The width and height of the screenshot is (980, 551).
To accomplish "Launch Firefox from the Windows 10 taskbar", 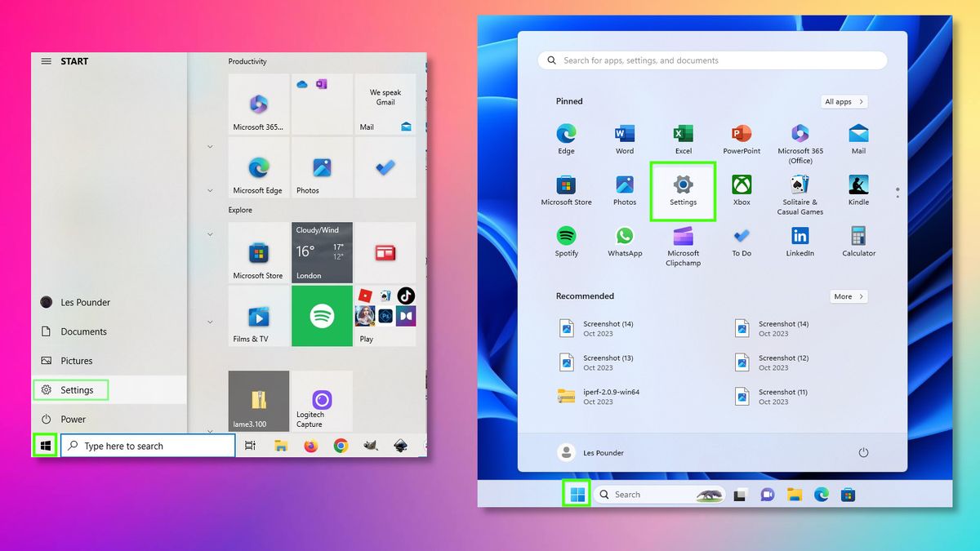I will pyautogui.click(x=310, y=446).
